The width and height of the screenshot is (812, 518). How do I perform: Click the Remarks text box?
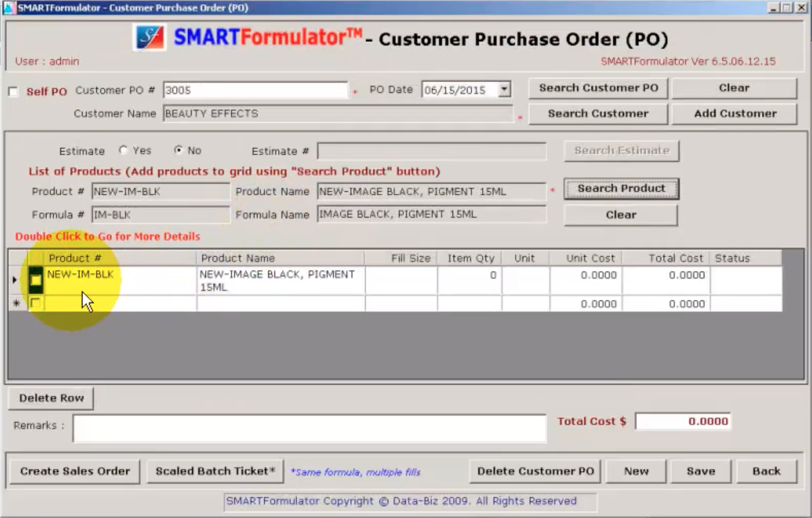pyautogui.click(x=310, y=428)
